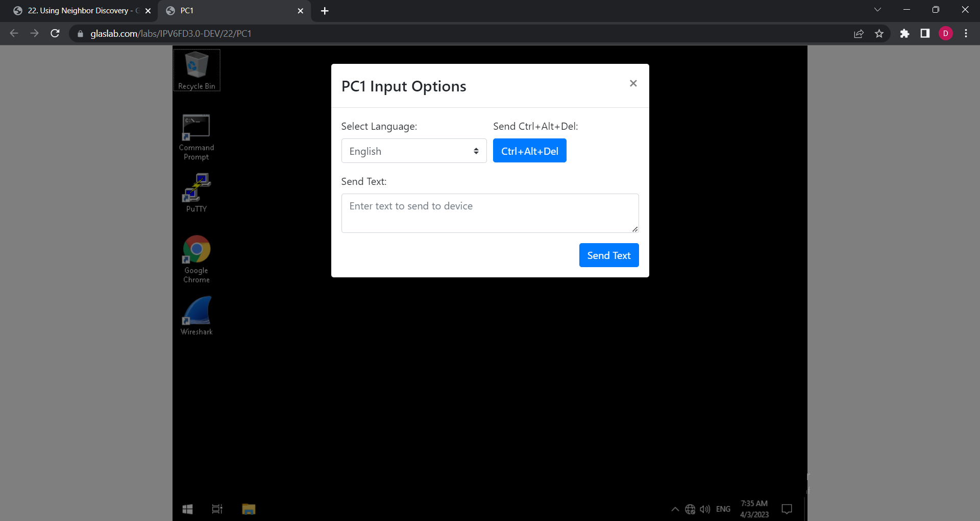Viewport: 980px width, 521px height.
Task: Bookmark this page with the star icon
Action: tap(879, 34)
